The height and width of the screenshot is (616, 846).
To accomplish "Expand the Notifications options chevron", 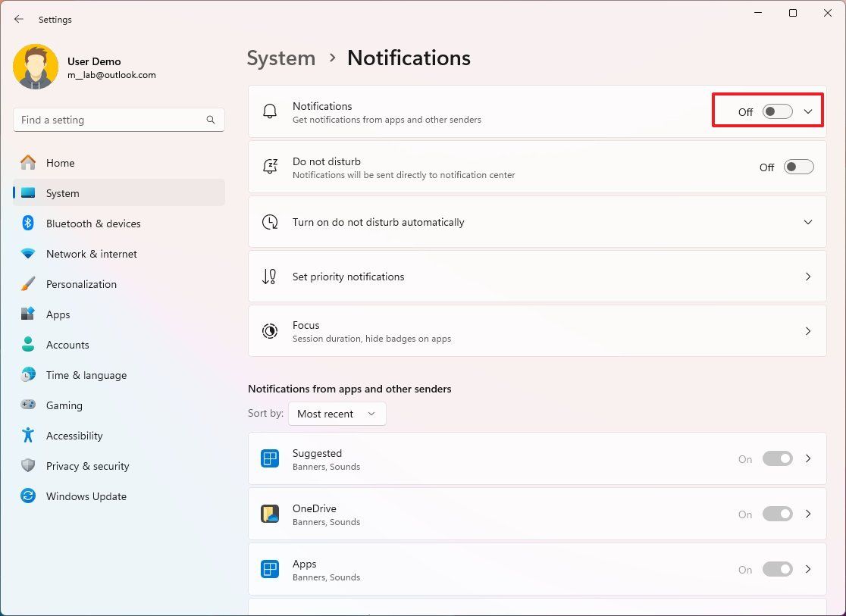I will point(808,111).
